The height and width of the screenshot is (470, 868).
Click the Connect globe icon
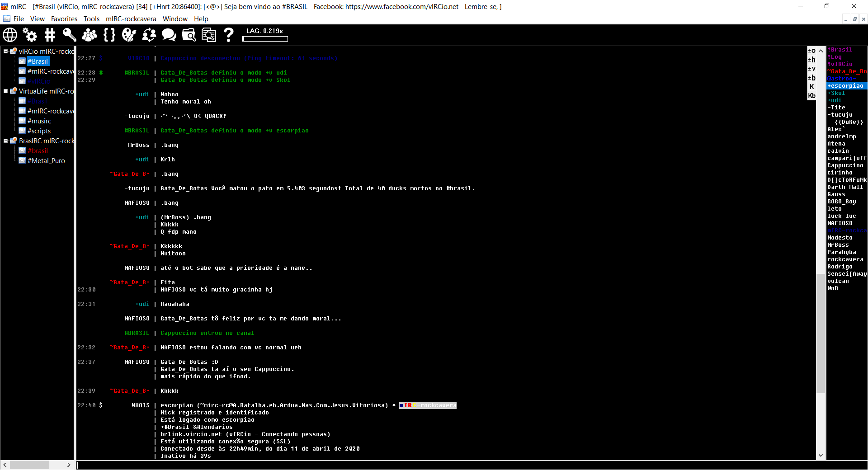click(x=9, y=35)
